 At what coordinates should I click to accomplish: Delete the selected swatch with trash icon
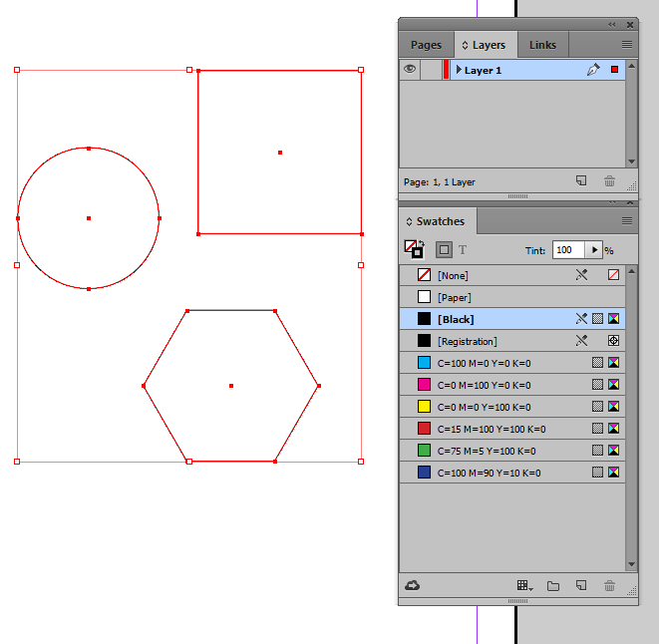(x=609, y=586)
